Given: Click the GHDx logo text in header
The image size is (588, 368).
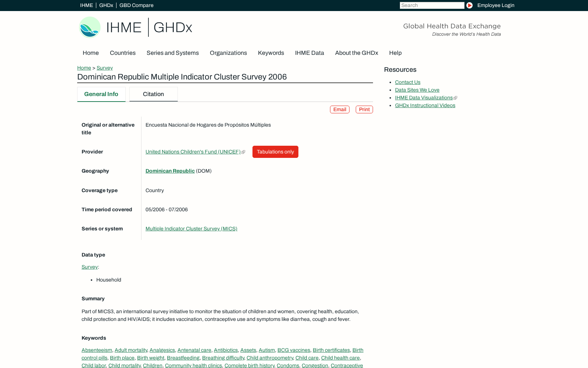Looking at the screenshot, I should (173, 27).
